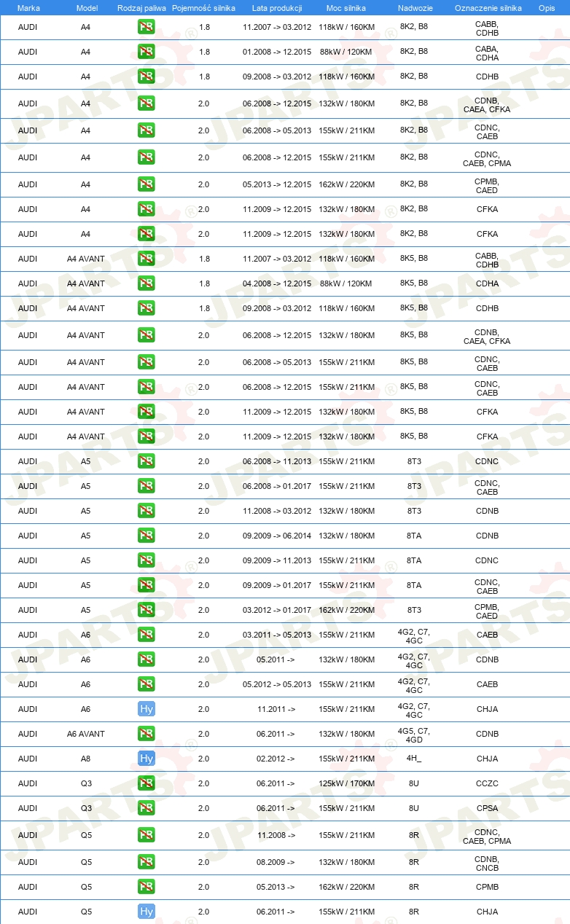
Task: Click the date cell 08.2009 ->
Action: click(276, 862)
